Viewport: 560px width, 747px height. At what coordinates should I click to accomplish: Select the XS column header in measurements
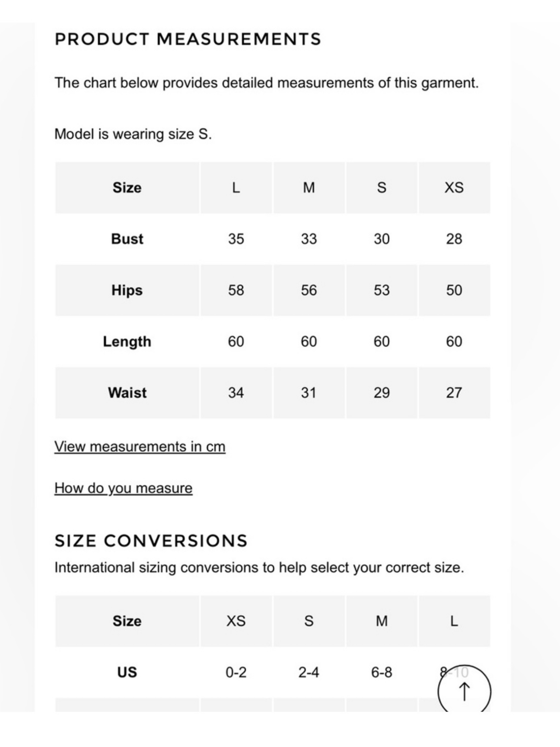(x=454, y=188)
